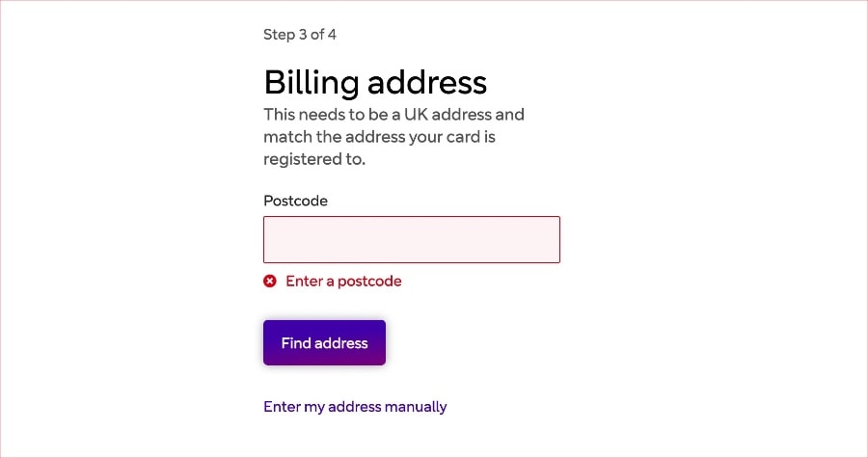The width and height of the screenshot is (868, 458).
Task: Click the 'registered to.' text line
Action: (x=314, y=159)
